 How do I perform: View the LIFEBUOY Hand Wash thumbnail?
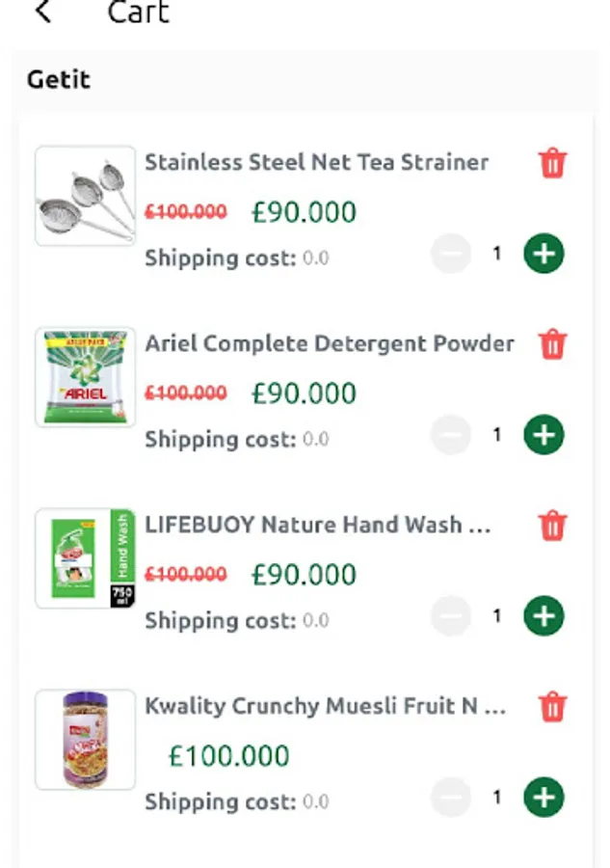[x=85, y=558]
